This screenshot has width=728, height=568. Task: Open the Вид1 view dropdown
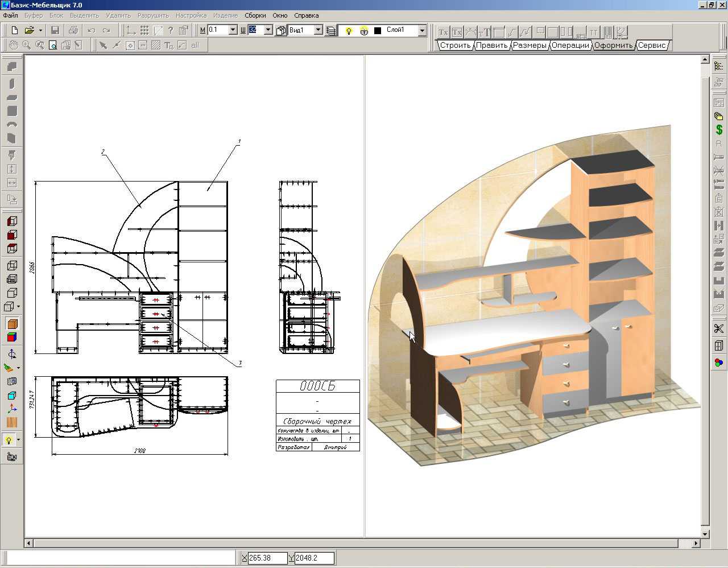coord(318,30)
